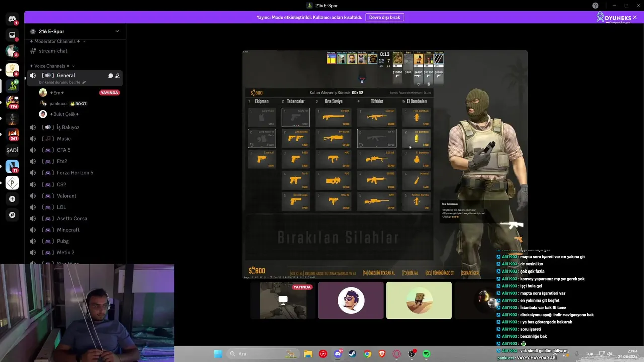The width and height of the screenshot is (644, 362).
Task: Open Discord direct messages home icon
Action: (12, 19)
